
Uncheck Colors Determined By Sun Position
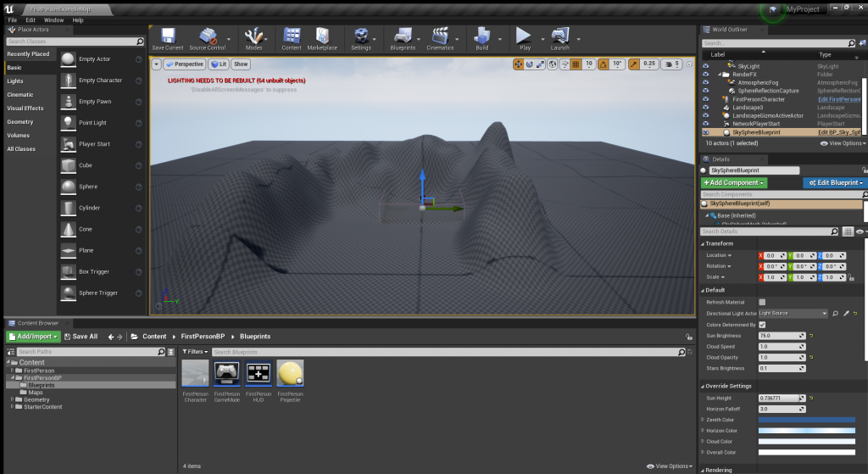[762, 325]
